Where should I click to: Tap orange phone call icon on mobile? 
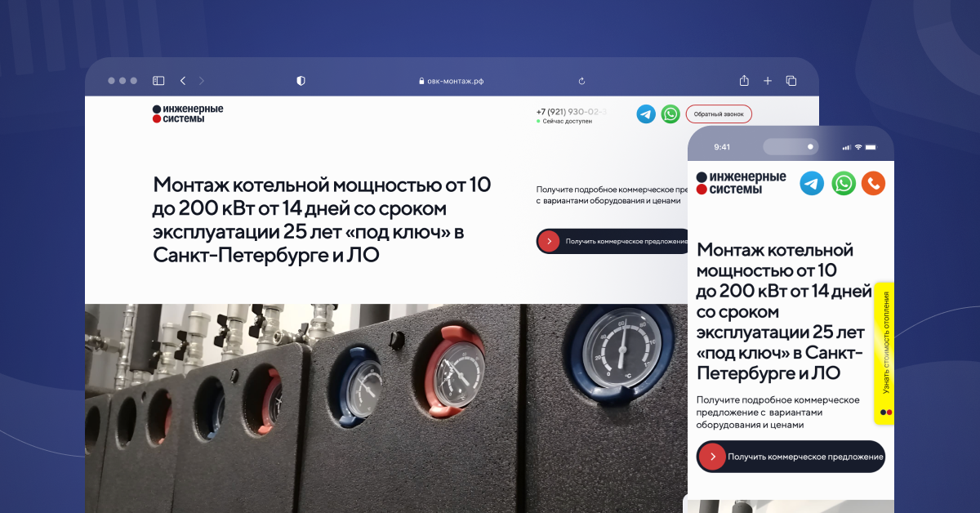pyautogui.click(x=873, y=183)
